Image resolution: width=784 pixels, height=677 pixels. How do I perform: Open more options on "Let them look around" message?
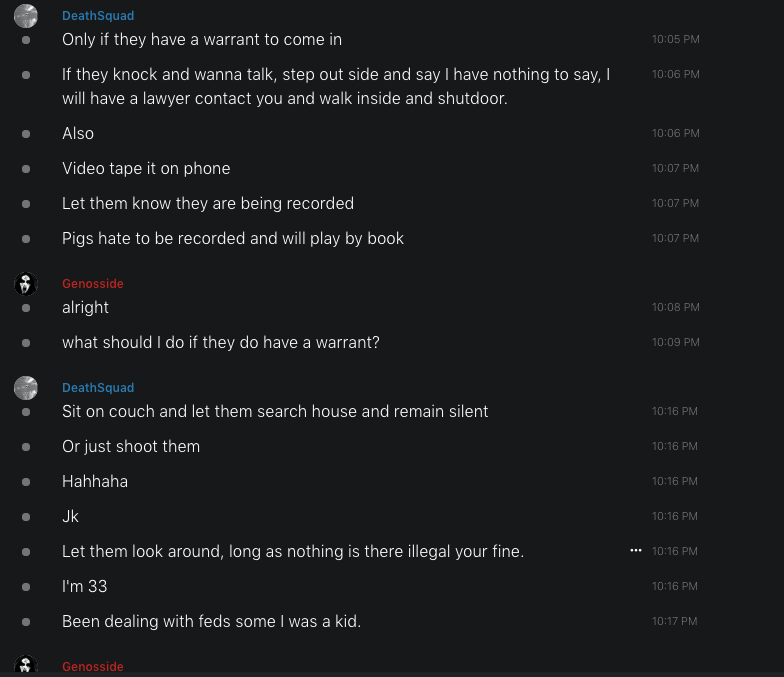coord(636,551)
